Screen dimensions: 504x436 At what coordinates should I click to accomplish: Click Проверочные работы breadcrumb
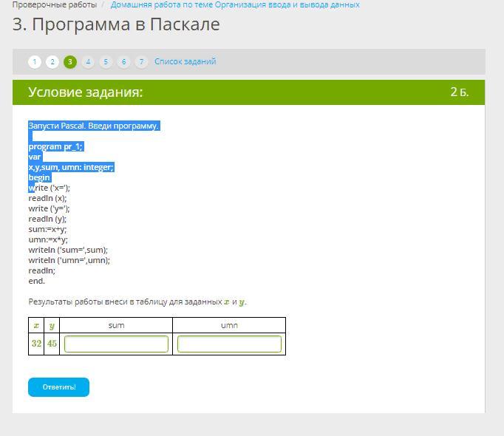click(55, 5)
